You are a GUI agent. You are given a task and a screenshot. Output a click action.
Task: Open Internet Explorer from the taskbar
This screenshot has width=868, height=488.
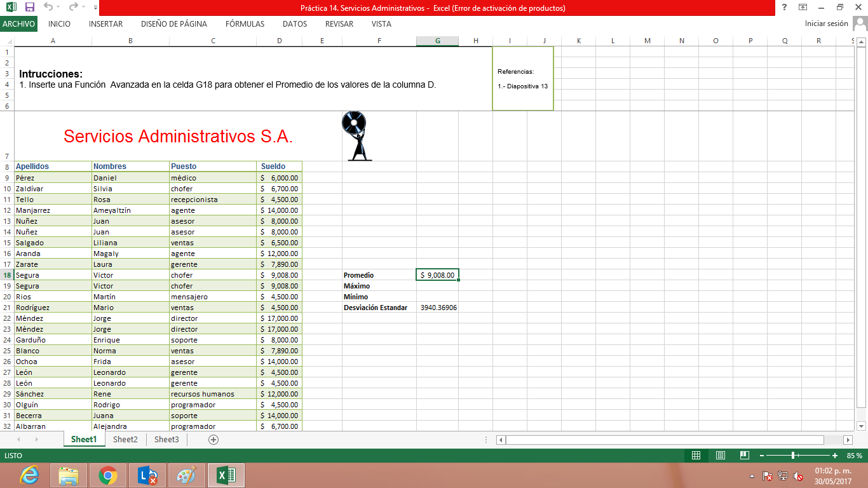(29, 475)
